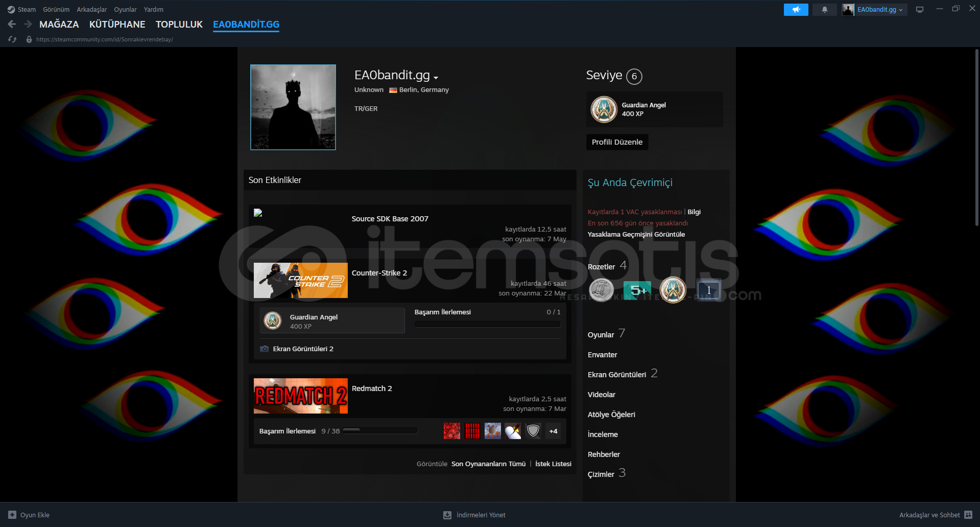Screen dimensions: 980x527
Task: Open shield Redmatch 2 achievement icon
Action: pyautogui.click(x=533, y=431)
